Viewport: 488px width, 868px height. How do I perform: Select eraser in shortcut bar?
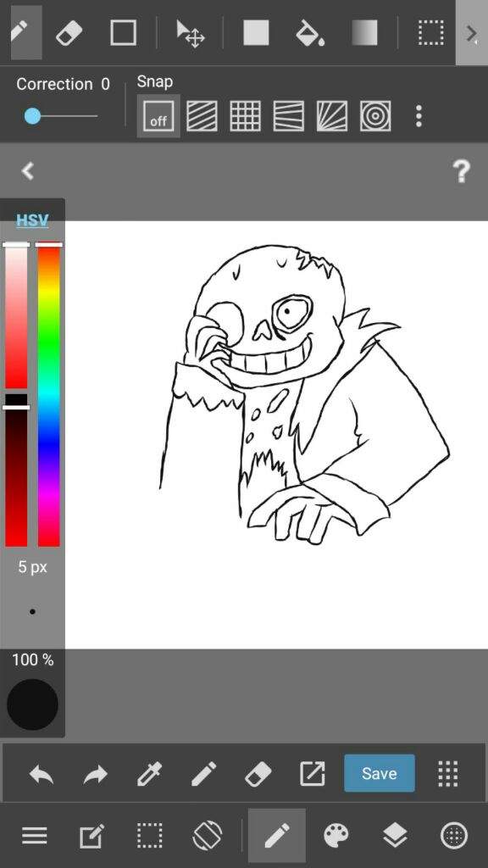[x=258, y=774]
